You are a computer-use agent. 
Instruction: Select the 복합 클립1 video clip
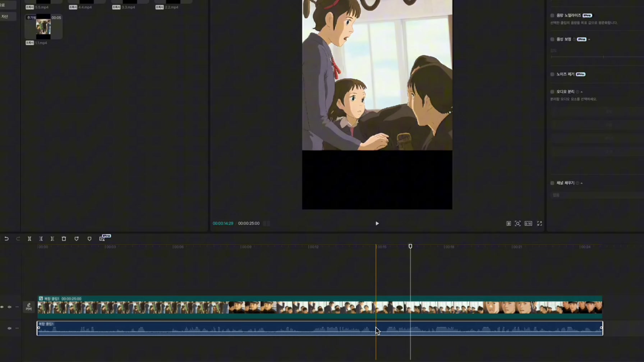[320, 307]
